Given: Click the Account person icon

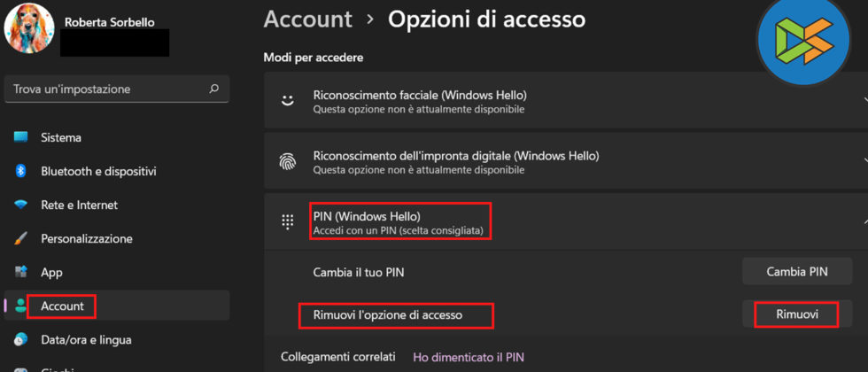Looking at the screenshot, I should tap(20, 306).
